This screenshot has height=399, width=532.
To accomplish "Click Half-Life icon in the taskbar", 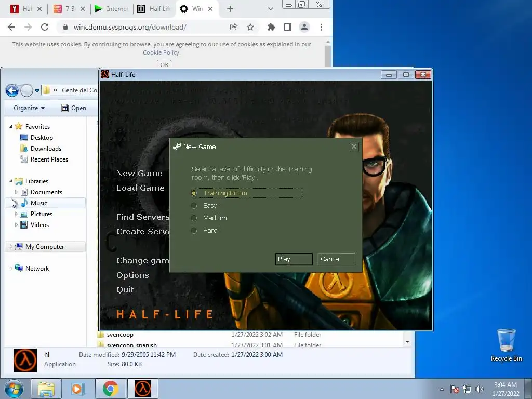I will (143, 389).
